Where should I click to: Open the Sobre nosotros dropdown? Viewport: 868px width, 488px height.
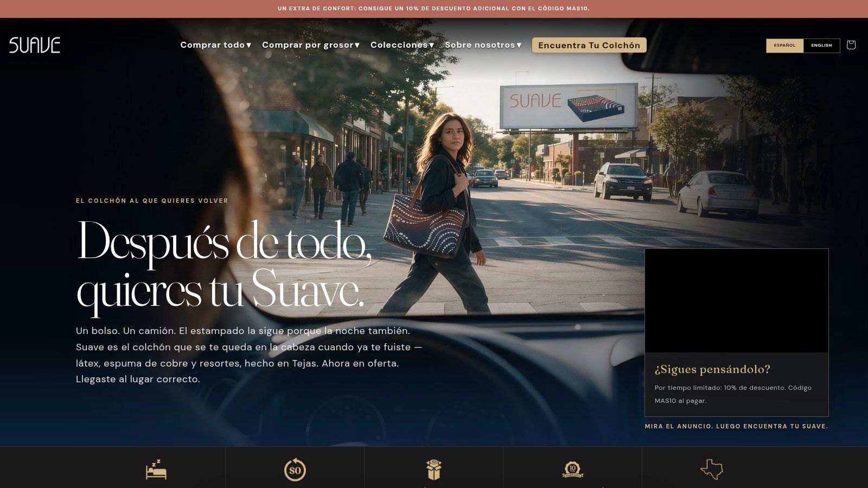[x=483, y=45]
